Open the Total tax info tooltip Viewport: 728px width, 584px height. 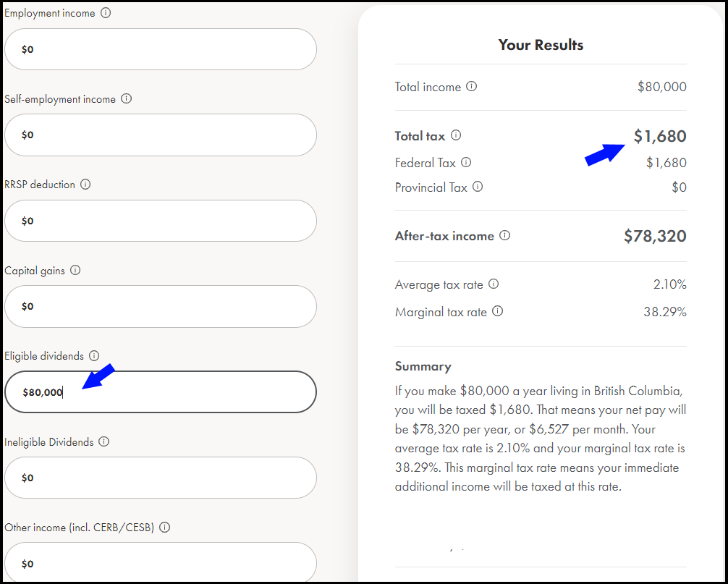(x=455, y=135)
